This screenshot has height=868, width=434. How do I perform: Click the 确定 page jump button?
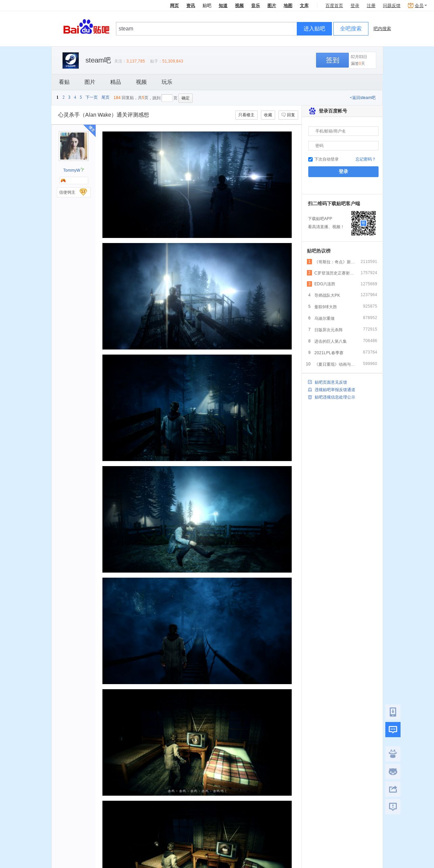tap(186, 98)
